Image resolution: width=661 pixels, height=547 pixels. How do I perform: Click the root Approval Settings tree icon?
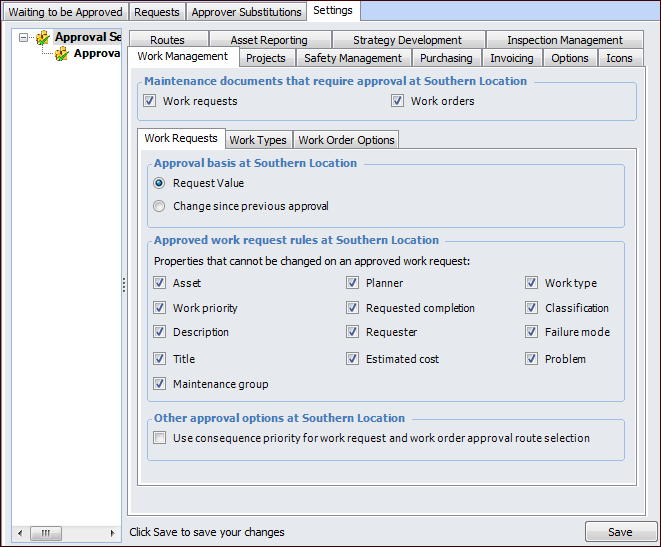coord(43,38)
